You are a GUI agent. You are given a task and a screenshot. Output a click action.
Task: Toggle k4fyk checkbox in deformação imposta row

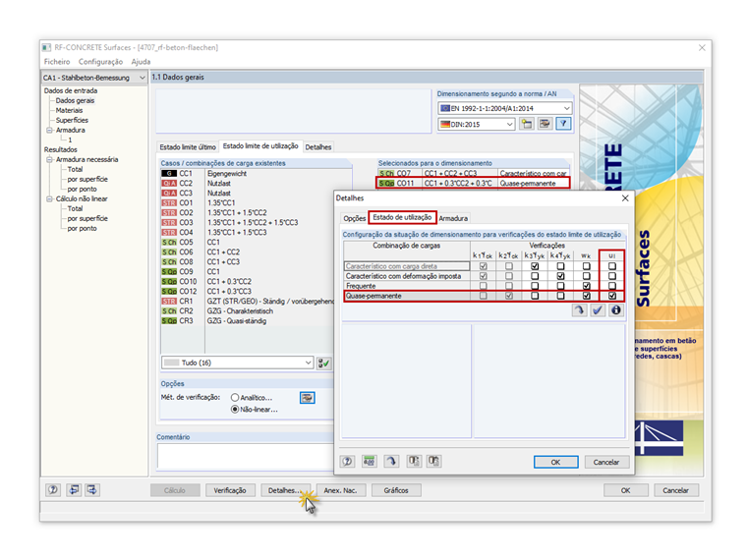pos(560,276)
